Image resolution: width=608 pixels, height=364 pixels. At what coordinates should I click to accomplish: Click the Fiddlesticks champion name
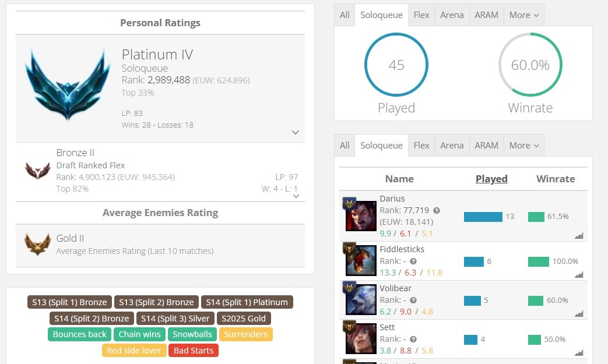402,249
